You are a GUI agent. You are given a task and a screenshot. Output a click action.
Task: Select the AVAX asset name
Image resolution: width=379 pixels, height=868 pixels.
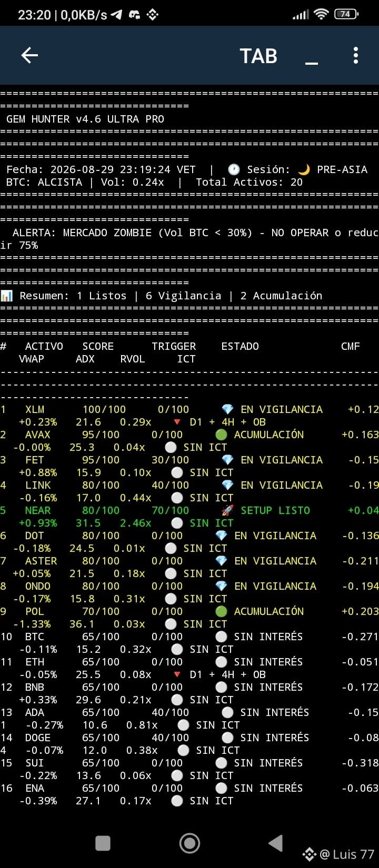pos(38,435)
